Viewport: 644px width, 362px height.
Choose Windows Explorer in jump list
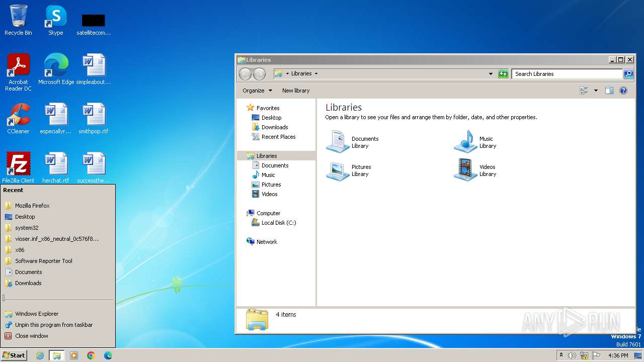pos(58,314)
